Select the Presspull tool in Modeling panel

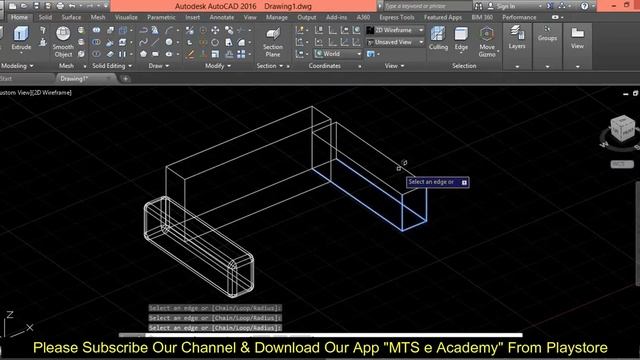tap(43, 42)
